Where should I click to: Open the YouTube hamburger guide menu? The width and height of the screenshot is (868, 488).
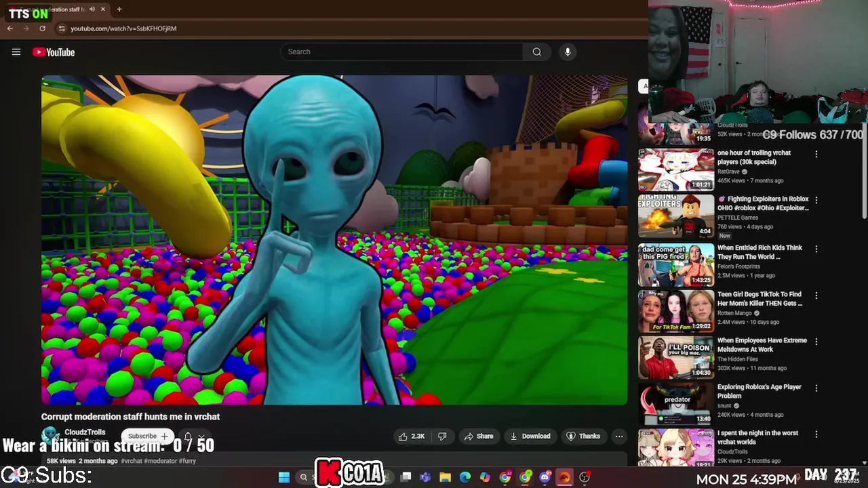(x=16, y=52)
